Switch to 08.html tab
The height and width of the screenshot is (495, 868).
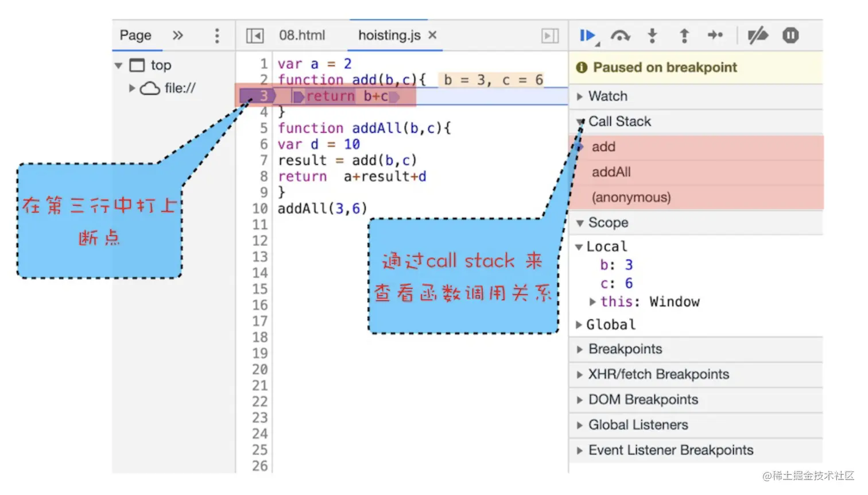coord(302,36)
